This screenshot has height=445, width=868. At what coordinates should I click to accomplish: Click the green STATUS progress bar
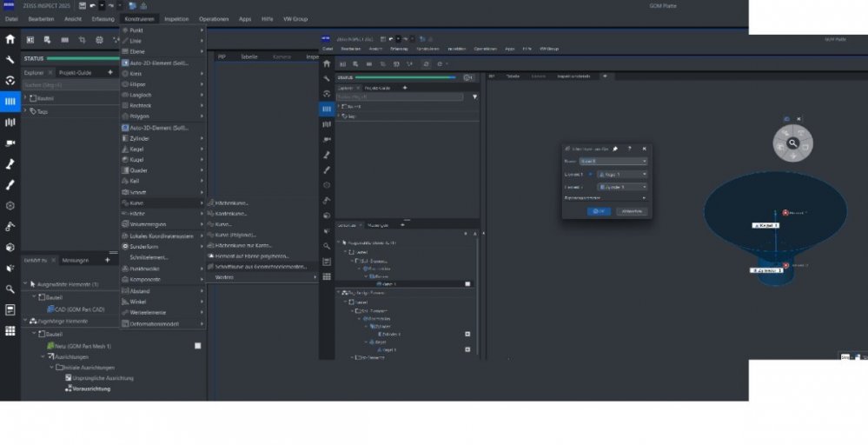point(83,58)
